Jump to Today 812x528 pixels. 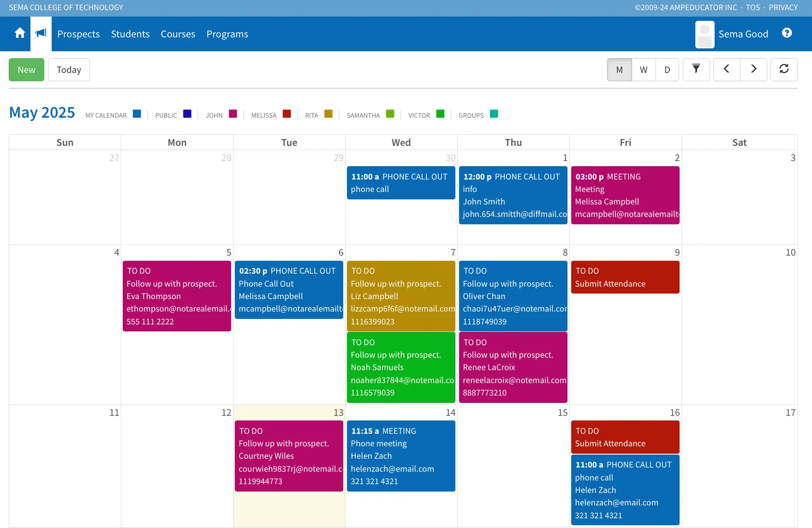[69, 70]
